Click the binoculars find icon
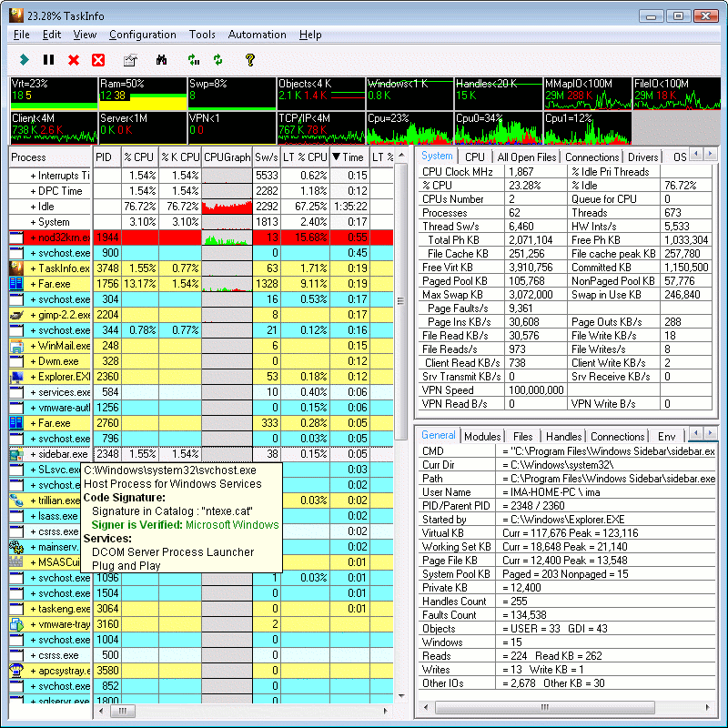The image size is (728, 728). tap(162, 60)
